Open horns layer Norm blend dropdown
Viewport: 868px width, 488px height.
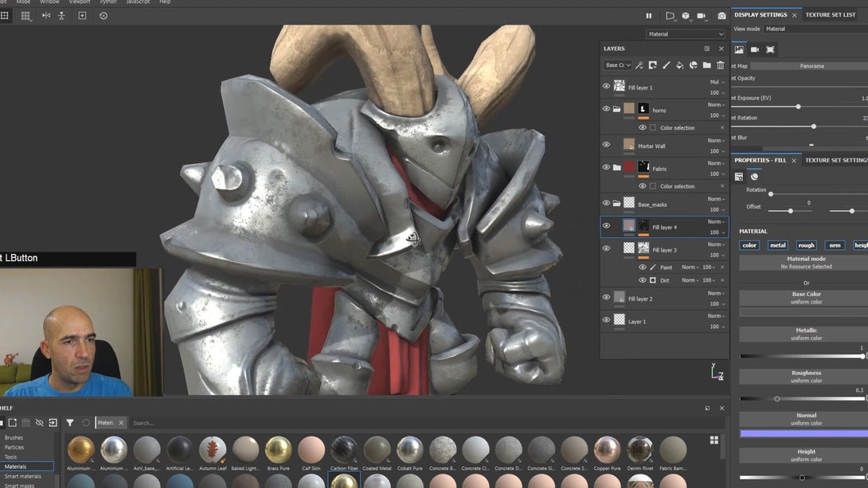coord(716,104)
